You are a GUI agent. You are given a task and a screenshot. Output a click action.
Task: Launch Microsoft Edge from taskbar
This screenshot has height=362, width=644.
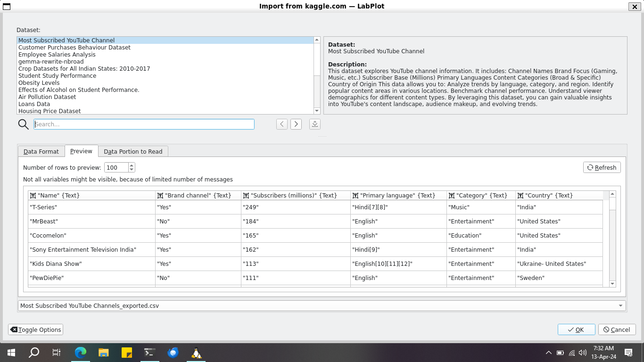coord(81,352)
